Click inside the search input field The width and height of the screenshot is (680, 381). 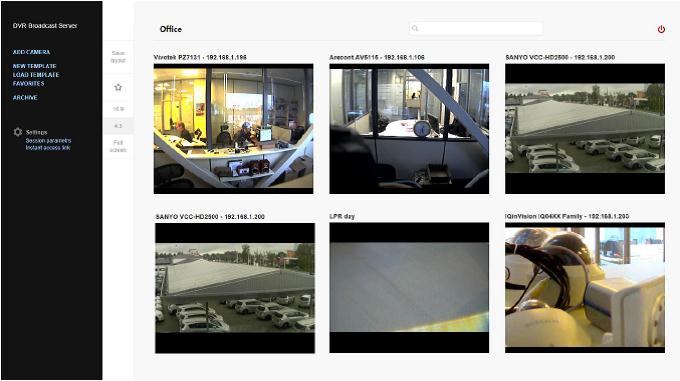coord(476,29)
